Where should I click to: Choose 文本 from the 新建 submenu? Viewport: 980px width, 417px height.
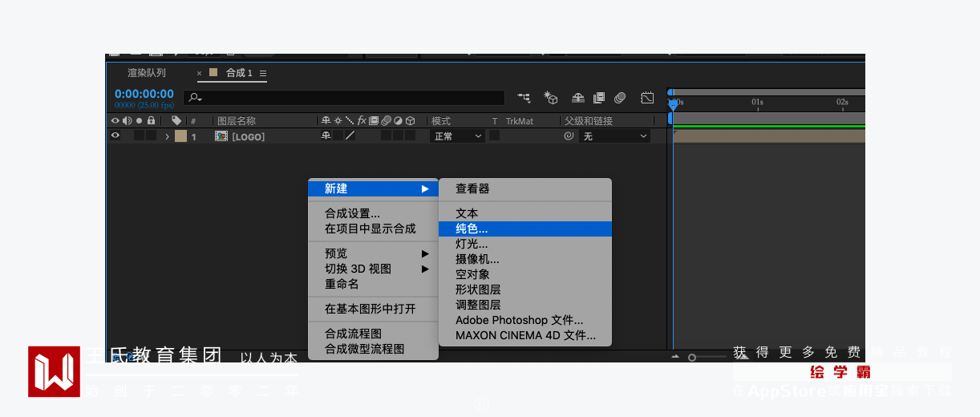tap(525, 213)
